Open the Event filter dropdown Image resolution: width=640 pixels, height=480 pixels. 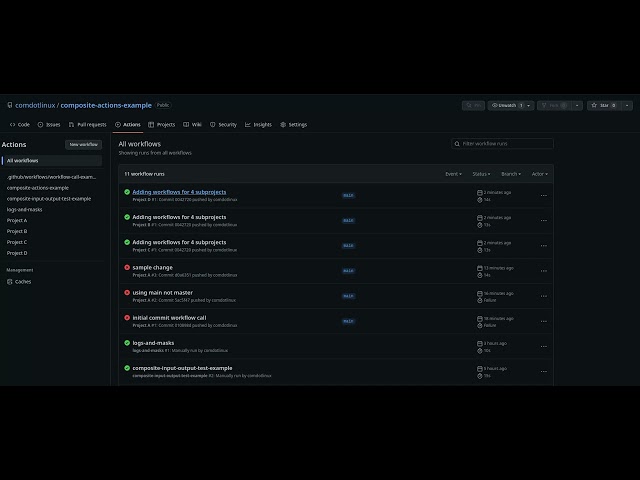point(453,174)
